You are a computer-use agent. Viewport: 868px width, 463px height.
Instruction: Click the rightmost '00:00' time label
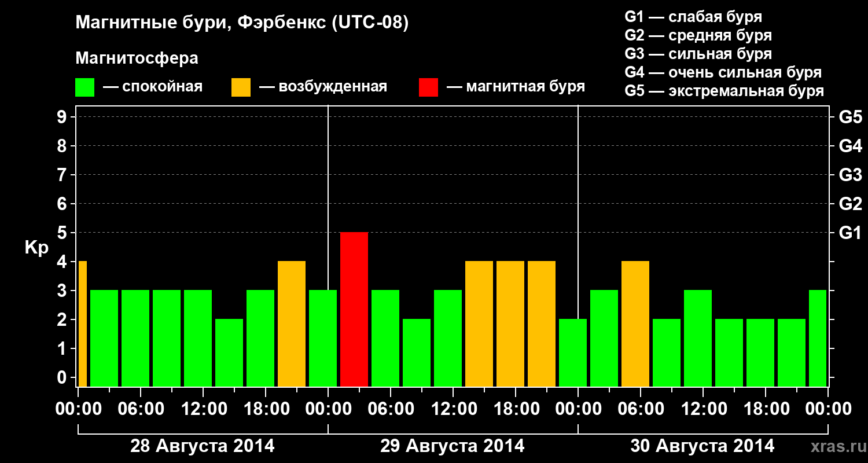[x=828, y=409]
